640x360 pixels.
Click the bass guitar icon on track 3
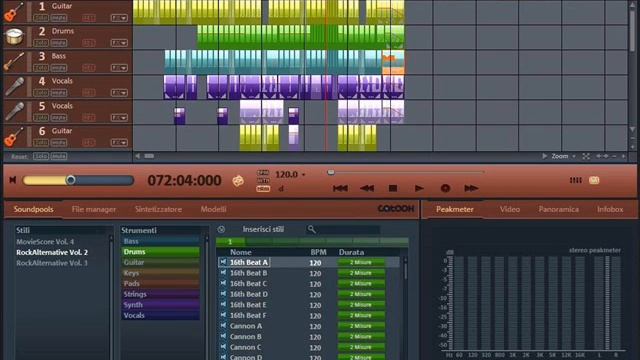coord(14,62)
